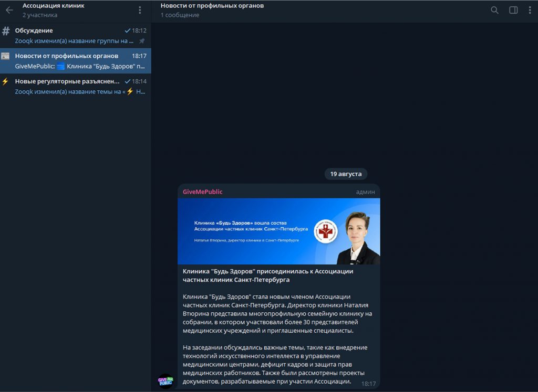Click the lightning bolt topic icon
This screenshot has height=392, width=538.
tap(5, 81)
